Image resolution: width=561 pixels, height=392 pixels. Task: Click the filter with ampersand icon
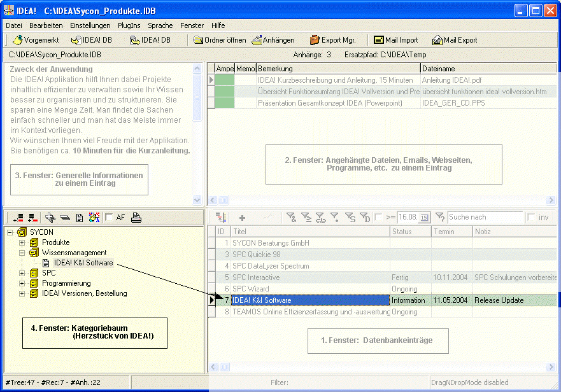[x=291, y=218]
